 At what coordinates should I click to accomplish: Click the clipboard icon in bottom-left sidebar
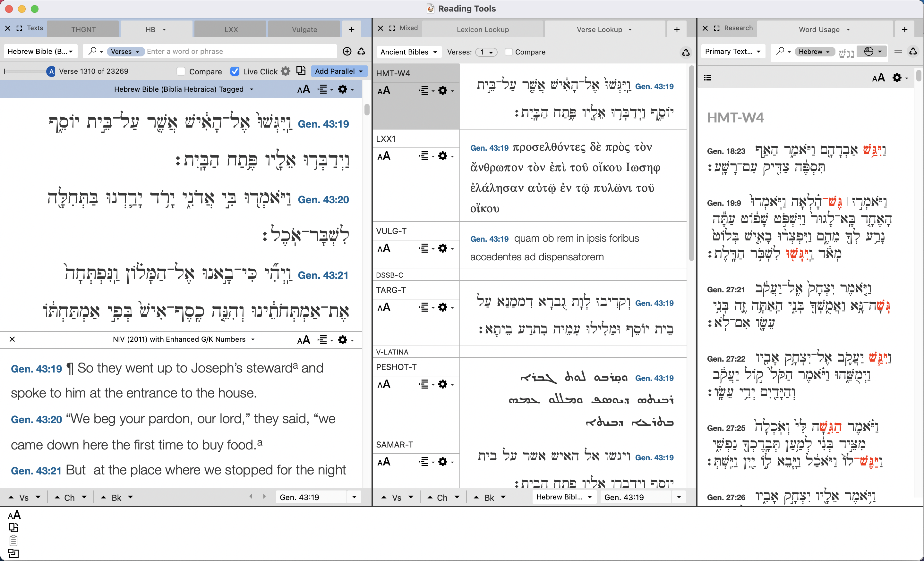tap(14, 540)
